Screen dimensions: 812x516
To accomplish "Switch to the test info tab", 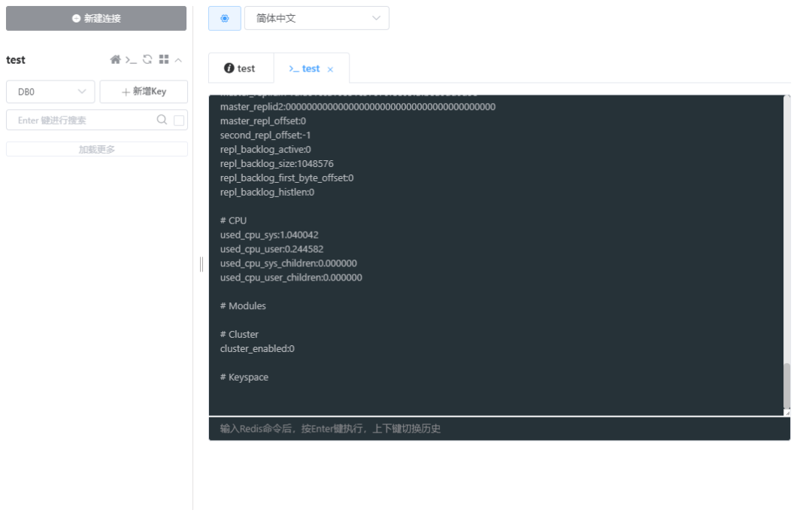I will tap(241, 68).
